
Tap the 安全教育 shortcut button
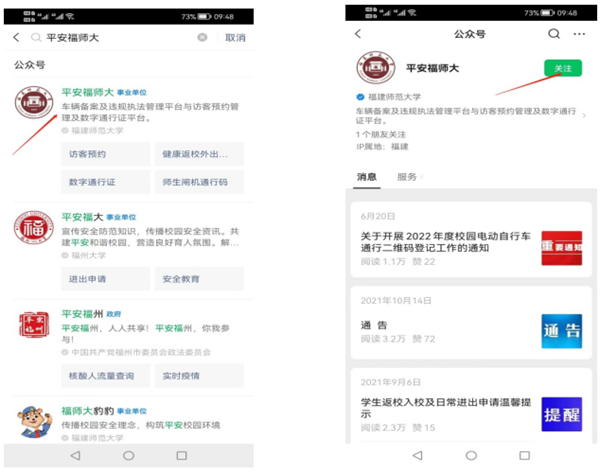(x=199, y=279)
